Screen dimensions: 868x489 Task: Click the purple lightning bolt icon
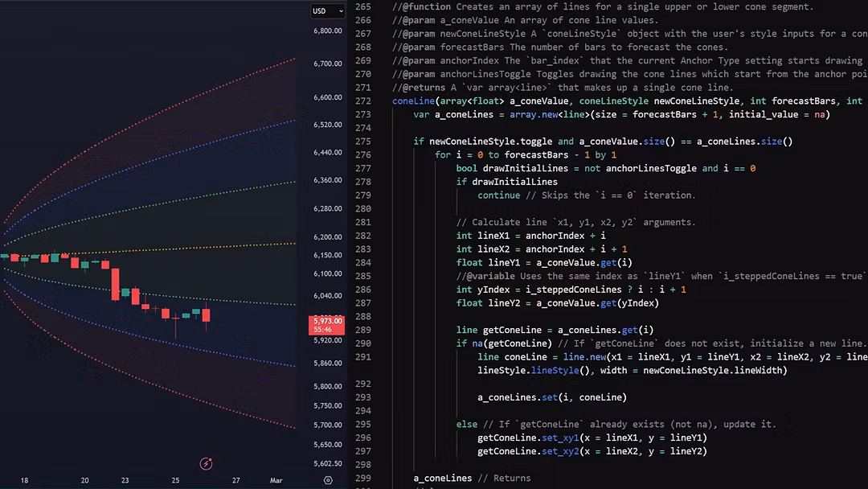(206, 463)
